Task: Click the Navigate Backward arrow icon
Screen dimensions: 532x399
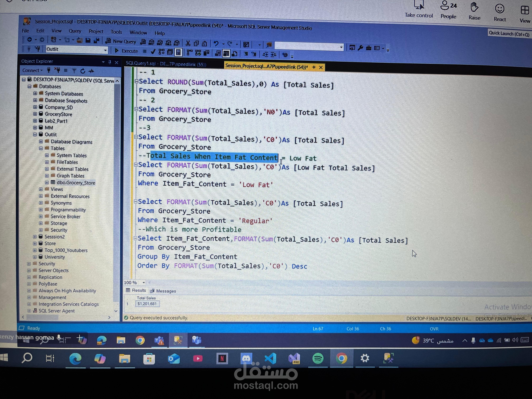Action: (x=30, y=40)
